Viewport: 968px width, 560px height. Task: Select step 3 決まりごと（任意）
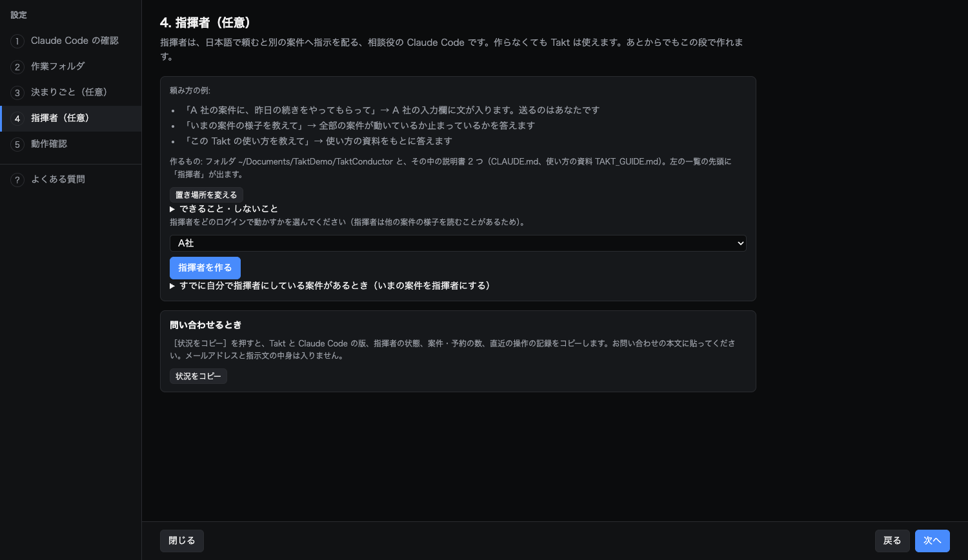[x=70, y=92]
